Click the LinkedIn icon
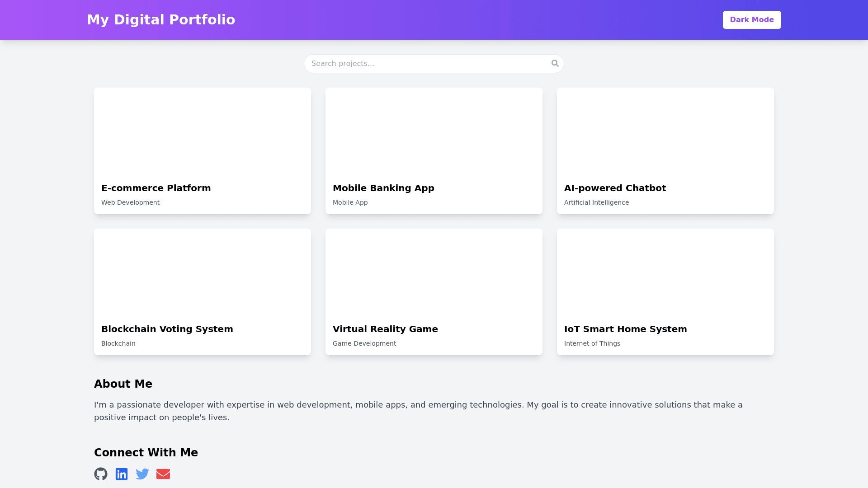This screenshot has width=868, height=488. 122,474
